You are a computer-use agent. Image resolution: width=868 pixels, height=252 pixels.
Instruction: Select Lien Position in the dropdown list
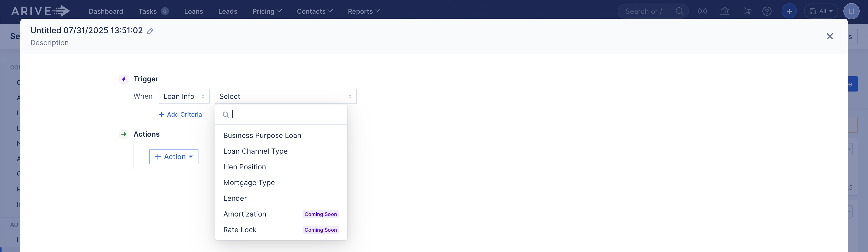[245, 167]
